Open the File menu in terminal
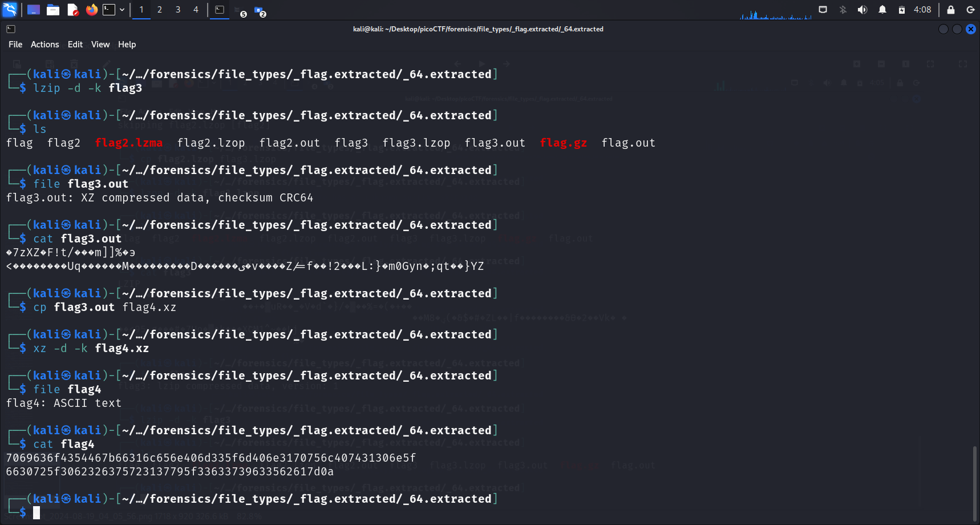The height and width of the screenshot is (525, 980). [15, 45]
